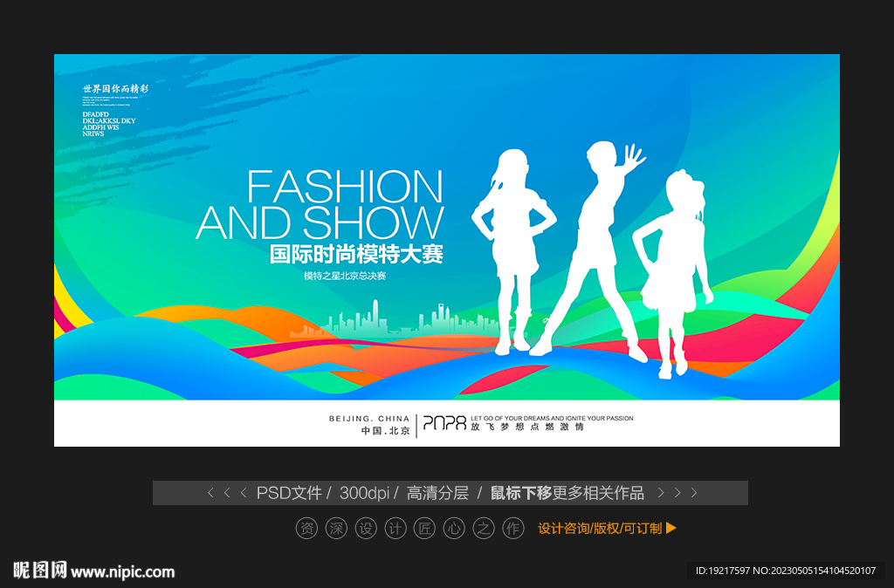894x588 pixels.
Task: Click the ID:19217597 NO text
Action: (x=787, y=571)
